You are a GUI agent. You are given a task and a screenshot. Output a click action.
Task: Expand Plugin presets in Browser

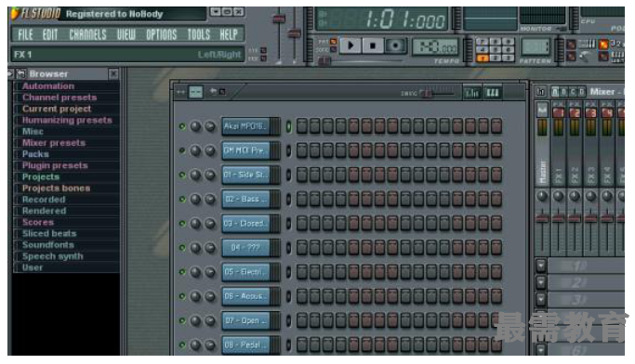click(x=55, y=165)
